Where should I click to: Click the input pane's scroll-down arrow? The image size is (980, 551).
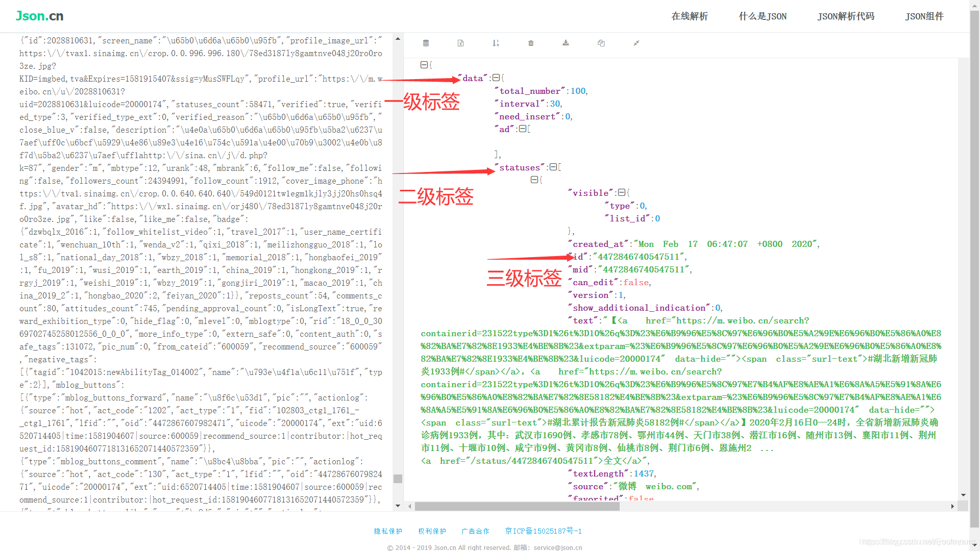coord(398,506)
